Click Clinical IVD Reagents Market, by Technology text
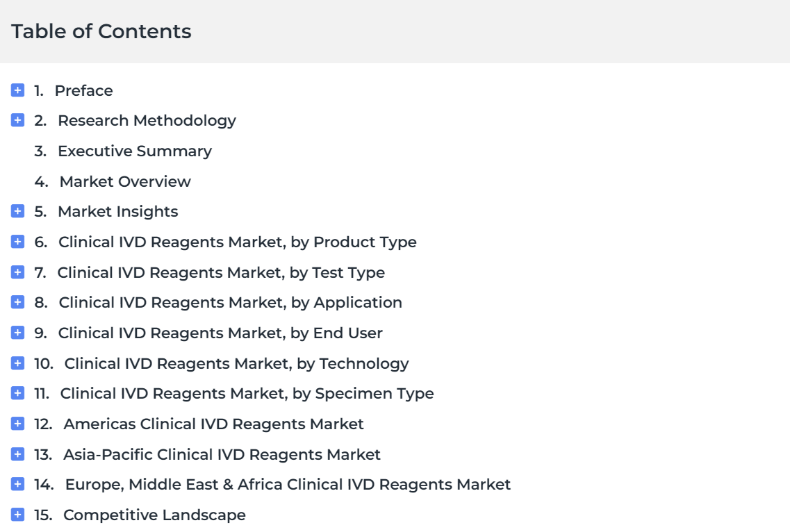 236,364
